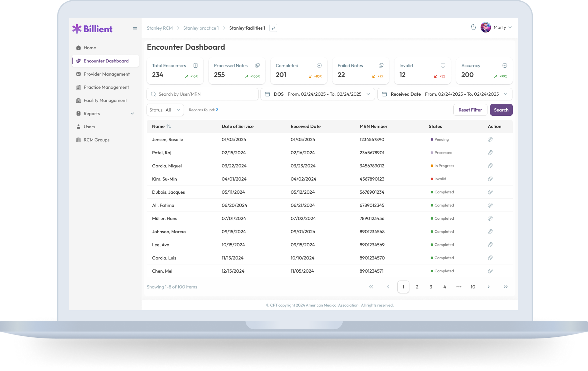Click the Accuracy card plus icon

[505, 65]
